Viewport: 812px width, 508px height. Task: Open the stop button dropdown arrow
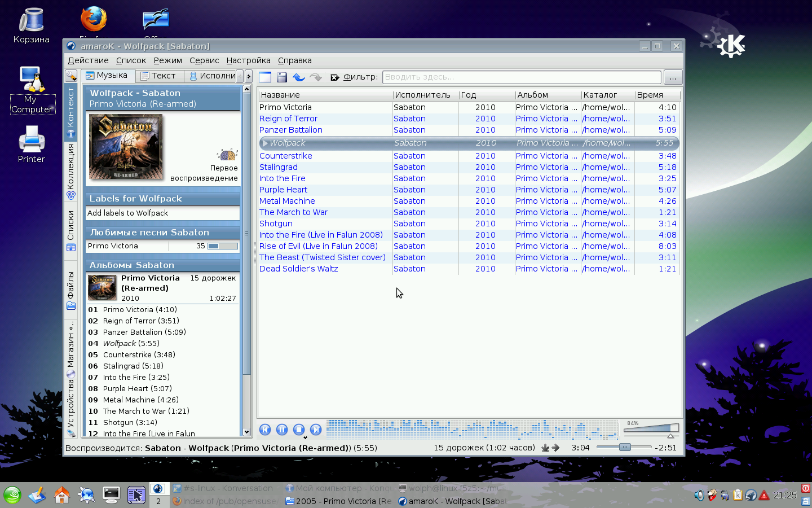point(305,437)
